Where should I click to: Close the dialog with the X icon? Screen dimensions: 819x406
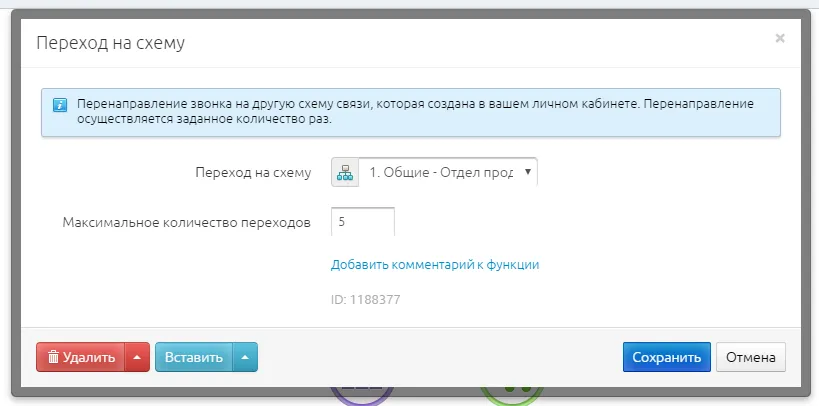[x=780, y=38]
